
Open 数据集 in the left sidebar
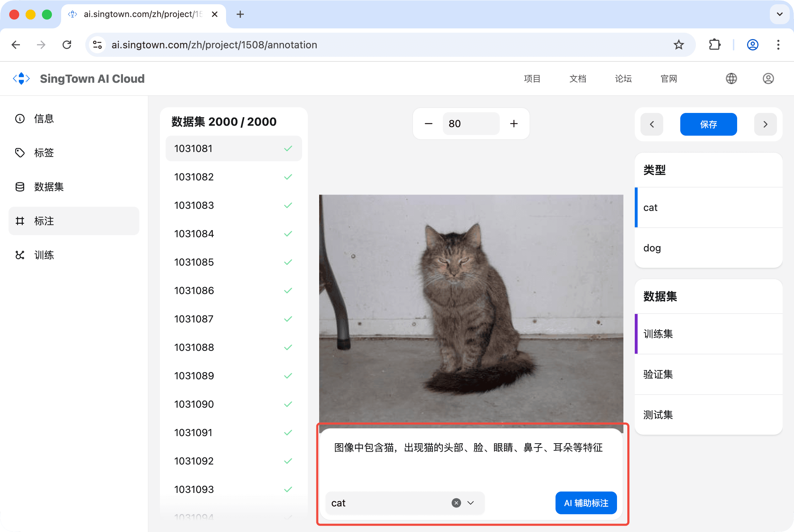coord(48,187)
